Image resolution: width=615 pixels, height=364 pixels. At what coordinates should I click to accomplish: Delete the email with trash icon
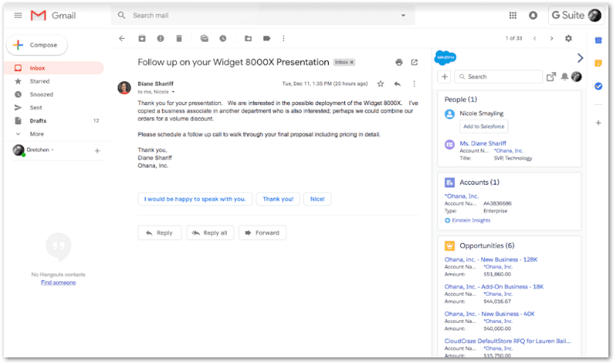pyautogui.click(x=179, y=38)
